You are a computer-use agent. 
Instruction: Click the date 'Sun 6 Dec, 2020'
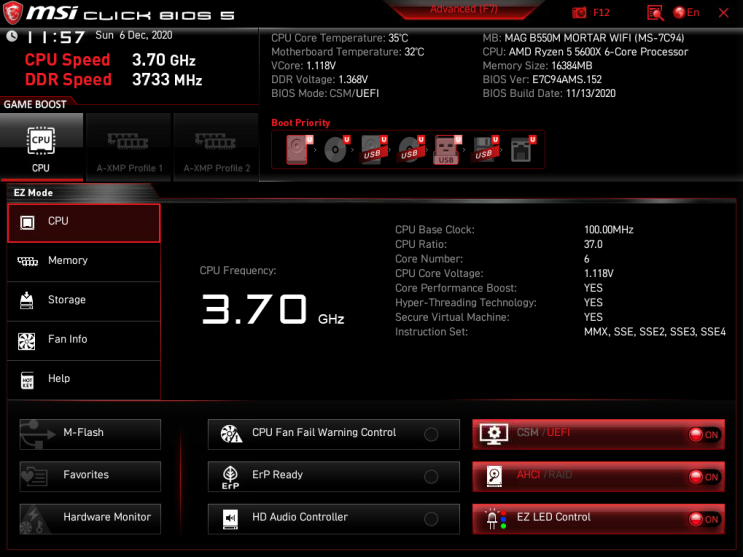[134, 35]
